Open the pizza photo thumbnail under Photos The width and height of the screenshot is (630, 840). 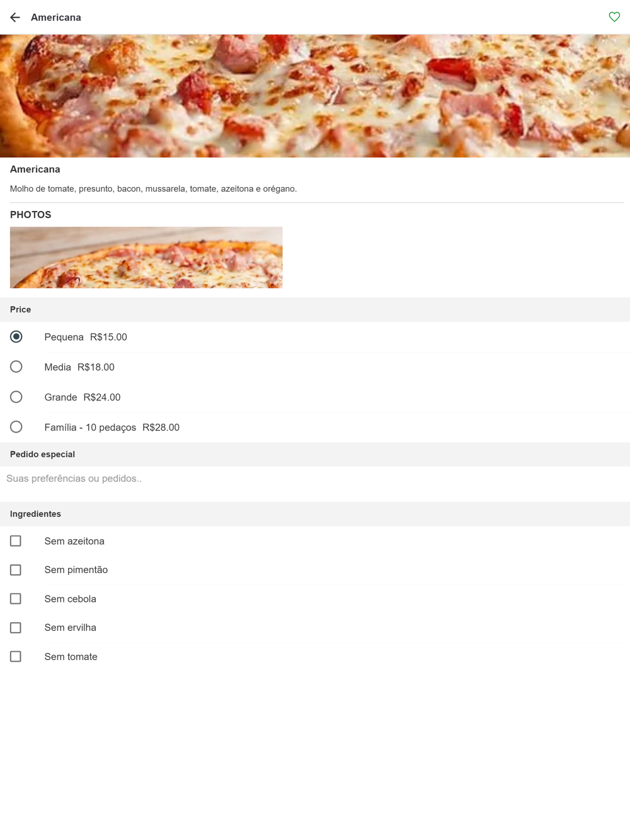(x=146, y=258)
